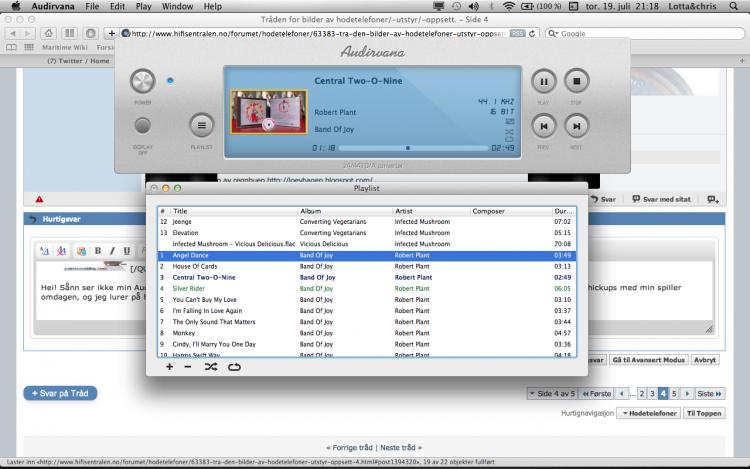This screenshot has height=469, width=750.
Task: Open Audirvana application menu
Action: [x=53, y=6]
